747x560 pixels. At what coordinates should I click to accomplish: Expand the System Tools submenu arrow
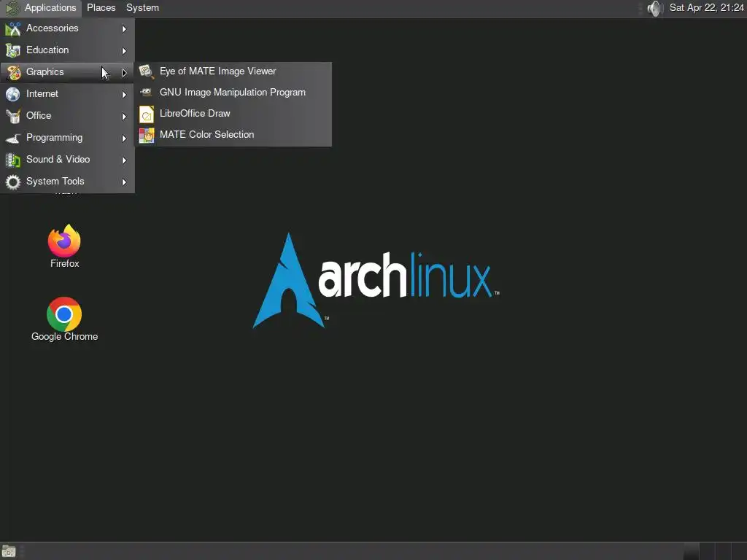(124, 182)
